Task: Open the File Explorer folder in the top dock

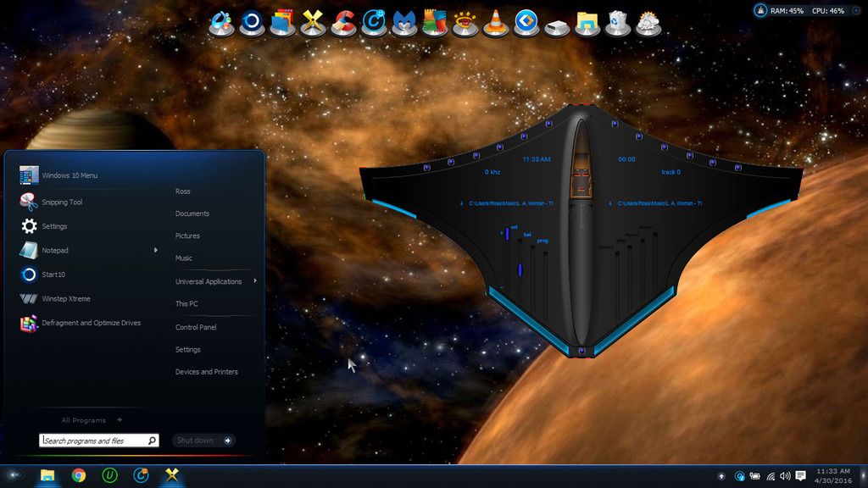Action: [x=587, y=23]
